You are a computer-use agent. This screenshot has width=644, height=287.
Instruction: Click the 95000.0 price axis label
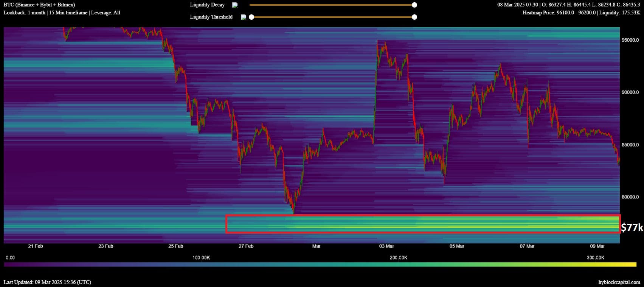[630, 40]
